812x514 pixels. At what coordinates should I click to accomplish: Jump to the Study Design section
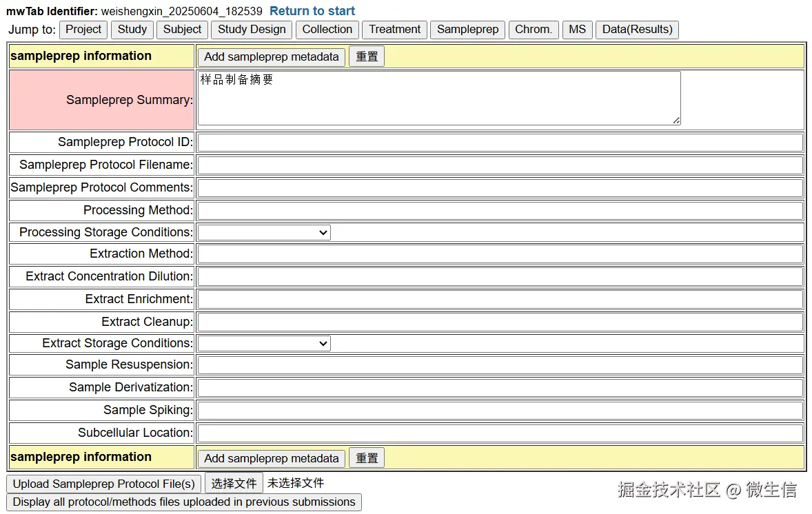coord(252,30)
